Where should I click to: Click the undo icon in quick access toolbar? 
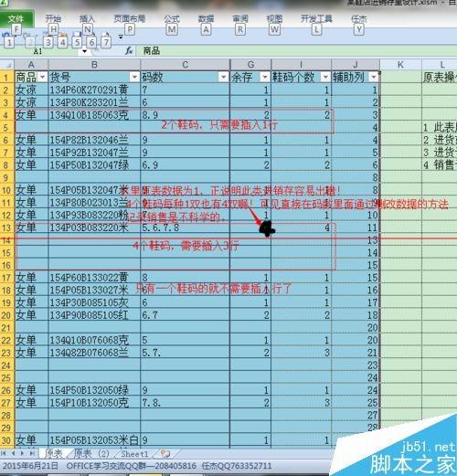5,35
